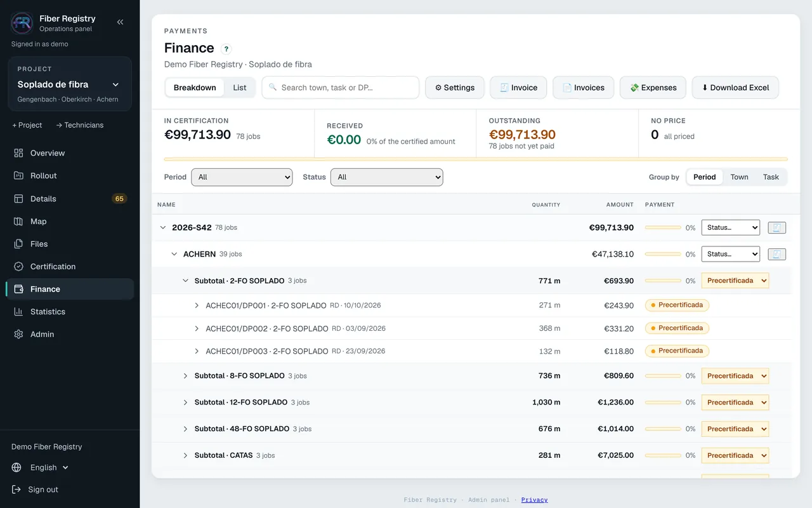The height and width of the screenshot is (508, 812).
Task: Download Excel export
Action: click(x=735, y=88)
